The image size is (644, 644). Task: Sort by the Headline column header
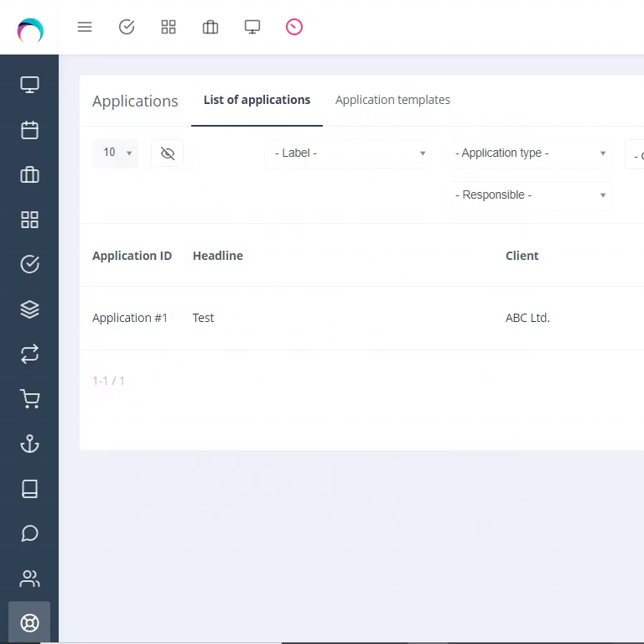pyautogui.click(x=218, y=256)
